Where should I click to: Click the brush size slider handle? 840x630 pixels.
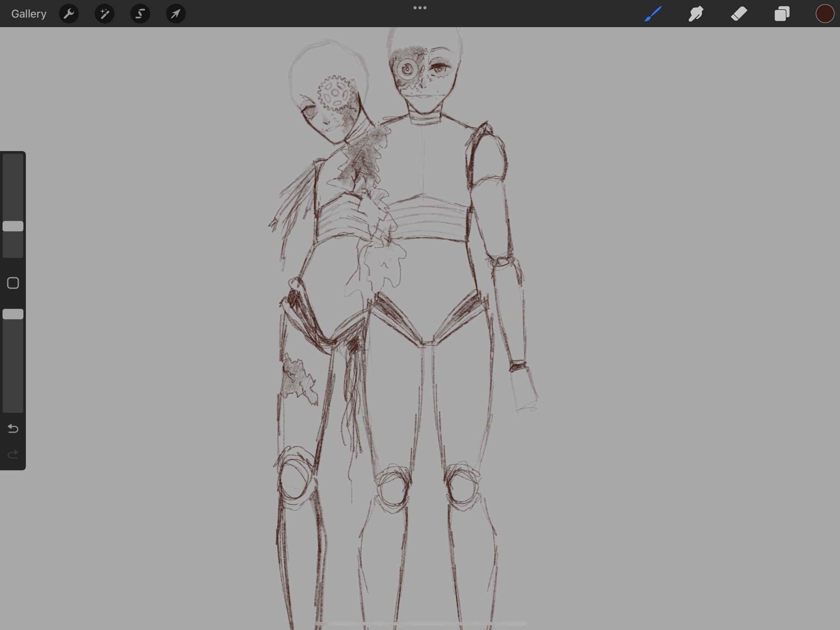pyautogui.click(x=13, y=226)
